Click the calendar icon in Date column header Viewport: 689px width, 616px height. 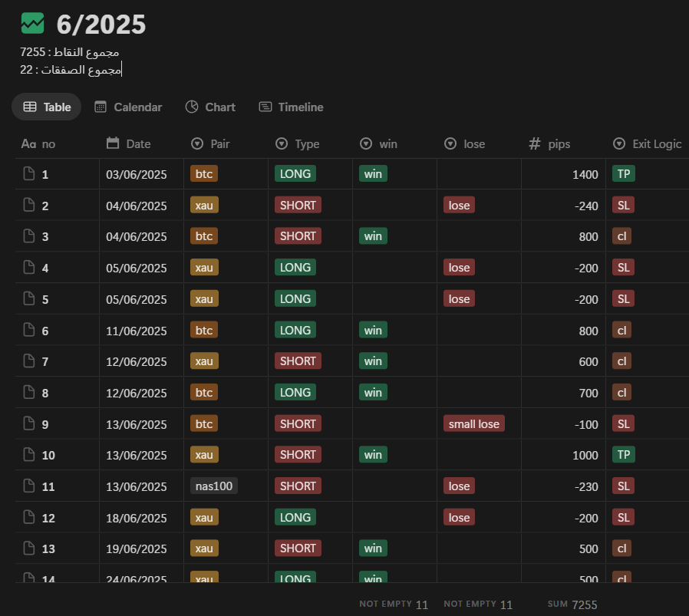113,143
